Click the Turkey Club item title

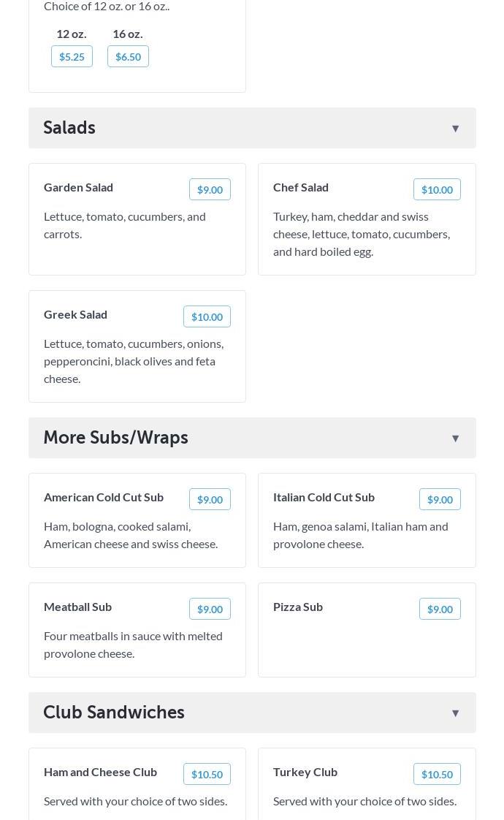tap(305, 772)
